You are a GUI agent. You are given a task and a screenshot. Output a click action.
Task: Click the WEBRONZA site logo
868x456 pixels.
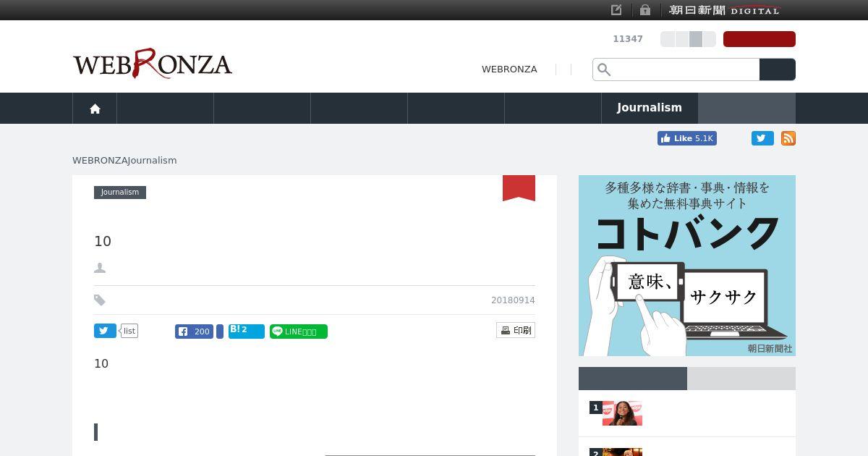click(153, 64)
